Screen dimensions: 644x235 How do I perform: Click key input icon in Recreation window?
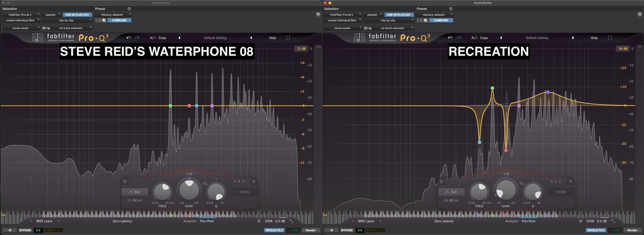[x=368, y=28]
